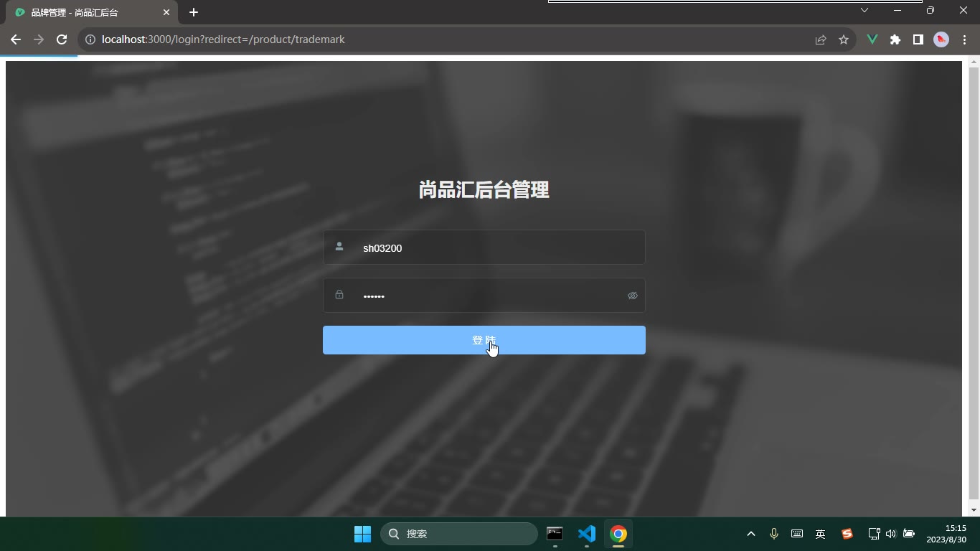Expand the tab search dropdown chevron
980x551 pixels.
(x=864, y=10)
